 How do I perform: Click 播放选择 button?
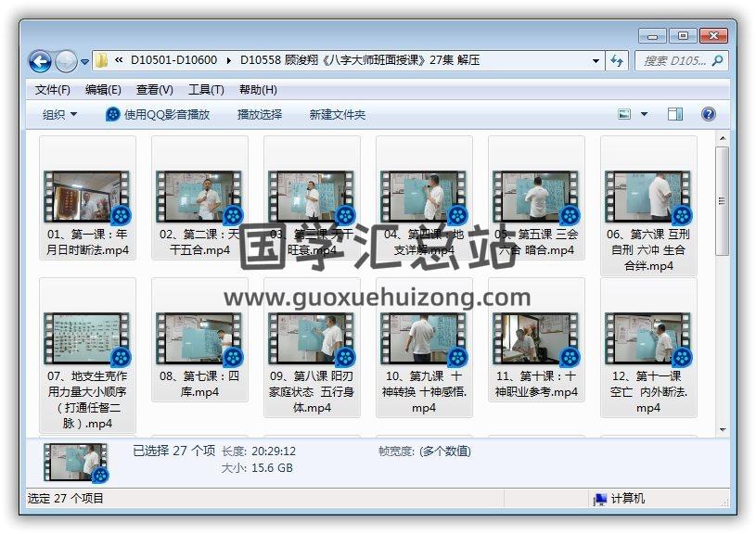[259, 114]
